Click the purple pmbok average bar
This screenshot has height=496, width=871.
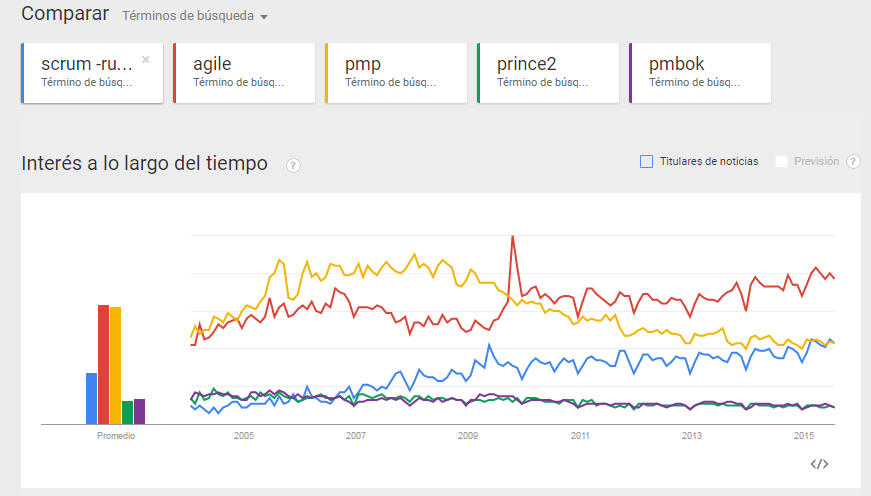pyautogui.click(x=139, y=411)
